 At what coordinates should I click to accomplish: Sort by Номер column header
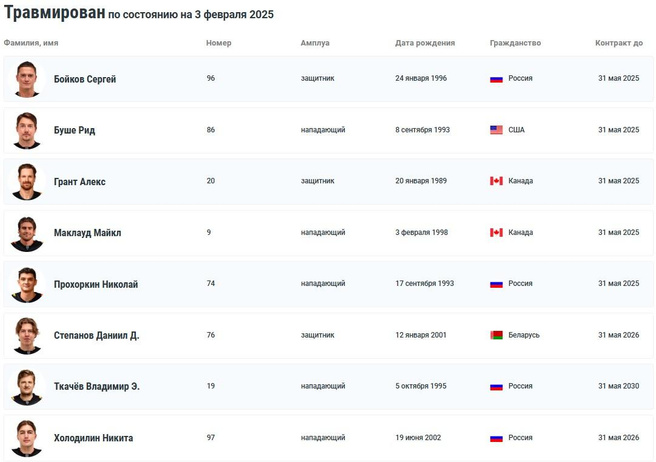tap(218, 43)
